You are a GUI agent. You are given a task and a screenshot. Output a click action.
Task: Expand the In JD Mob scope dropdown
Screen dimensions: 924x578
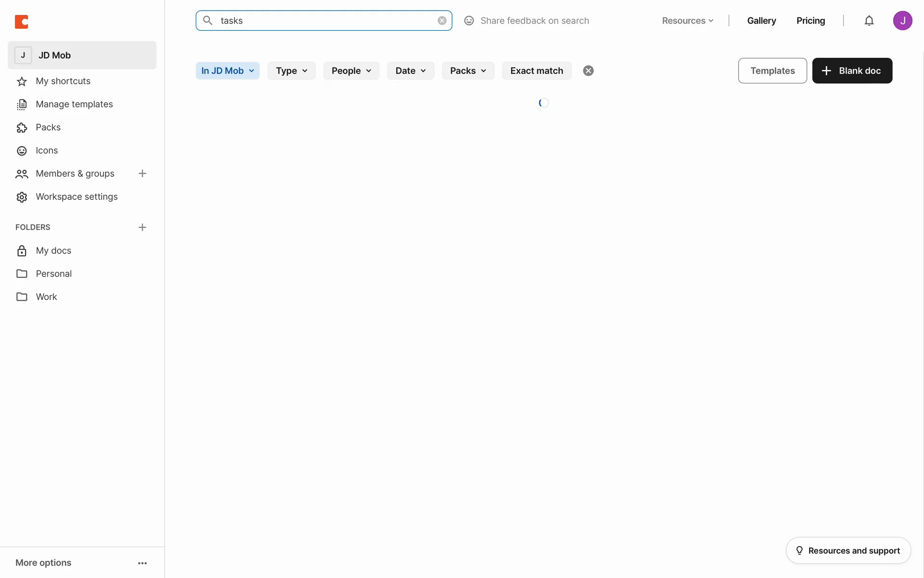228,71
